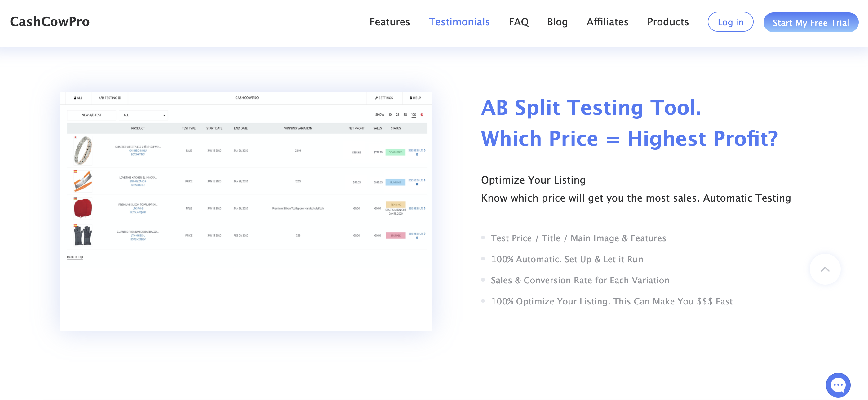Viewport: 868px width, 400px height.
Task: Show 25 rows per page
Action: coord(397,115)
